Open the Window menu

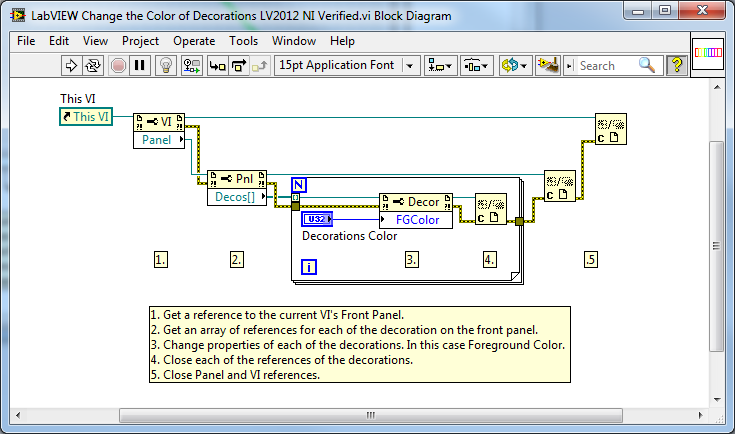294,41
